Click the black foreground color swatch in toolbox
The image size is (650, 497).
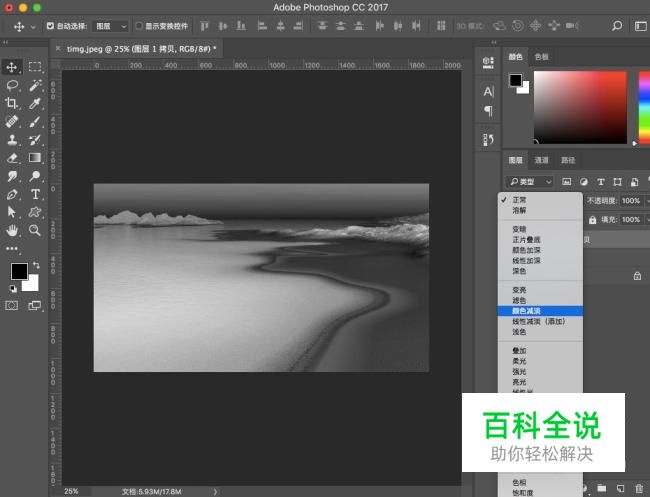[18, 271]
